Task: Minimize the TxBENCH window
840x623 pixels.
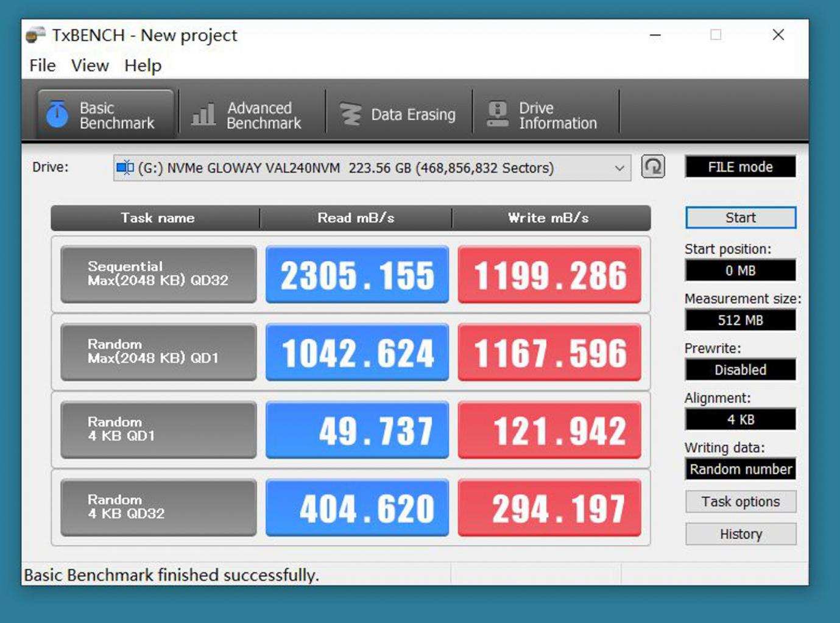Action: click(655, 35)
